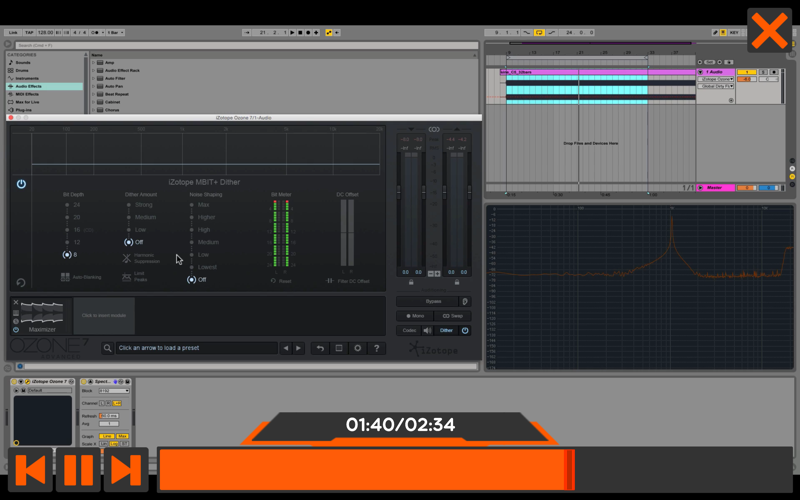Image resolution: width=800 pixels, height=500 pixels.
Task: Expand the Cabinet folder
Action: 93,102
